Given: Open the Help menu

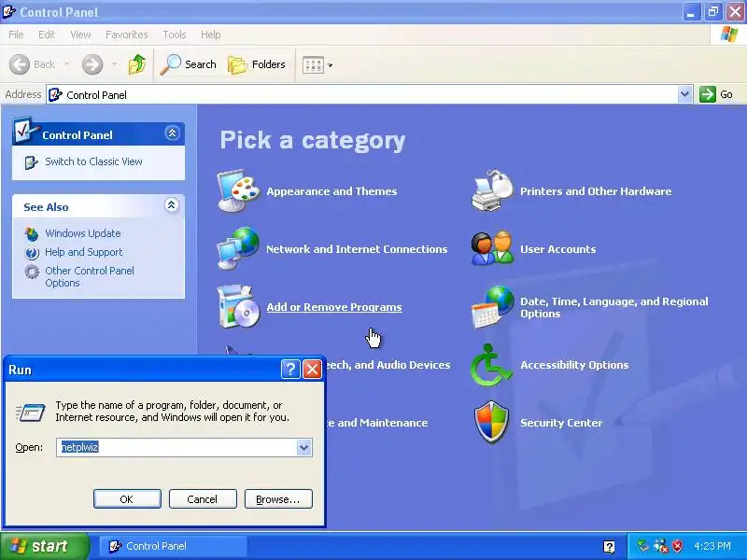Looking at the screenshot, I should [x=211, y=35].
